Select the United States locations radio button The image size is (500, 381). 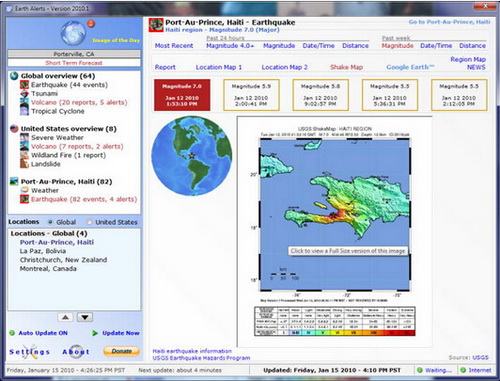point(89,222)
